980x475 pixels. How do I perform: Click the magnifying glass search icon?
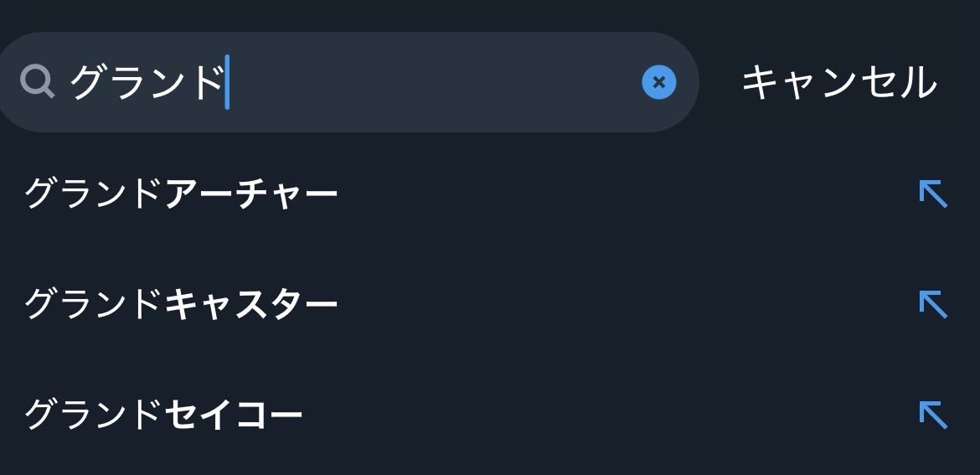click(x=38, y=82)
